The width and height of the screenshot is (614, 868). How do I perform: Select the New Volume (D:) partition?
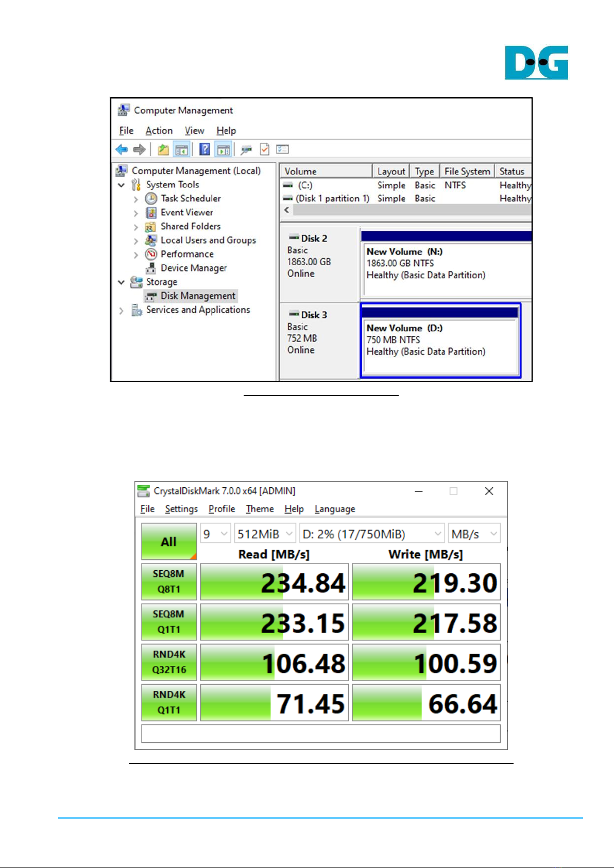click(440, 341)
